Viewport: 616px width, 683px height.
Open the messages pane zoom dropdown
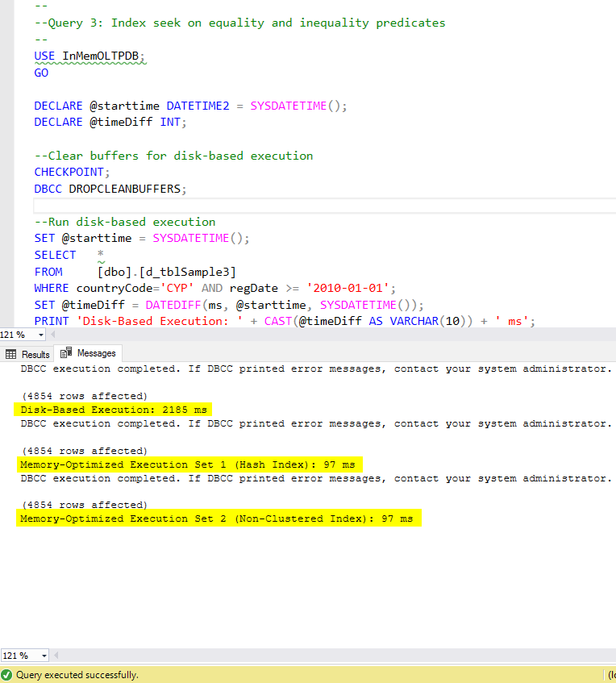44,656
